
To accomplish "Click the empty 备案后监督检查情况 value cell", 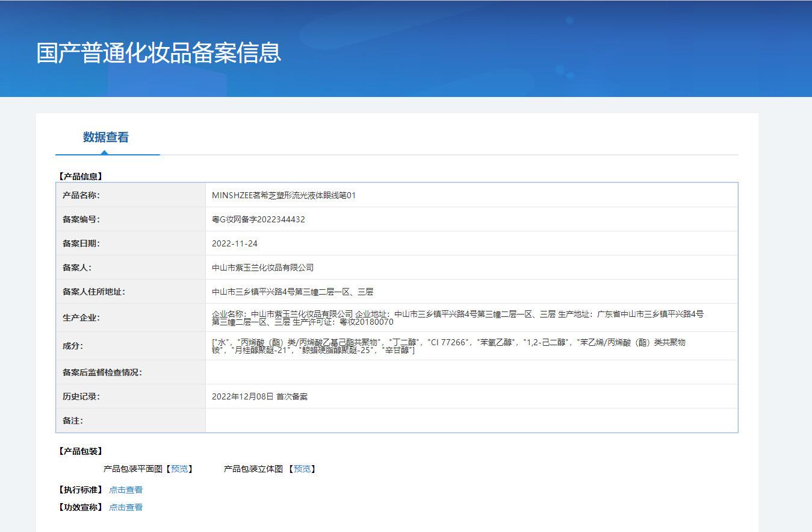I will coord(471,372).
